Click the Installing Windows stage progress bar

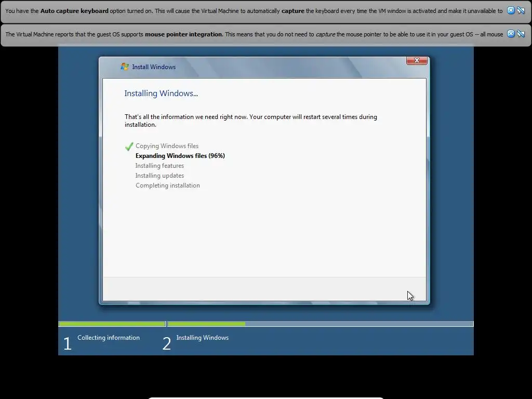pos(320,324)
